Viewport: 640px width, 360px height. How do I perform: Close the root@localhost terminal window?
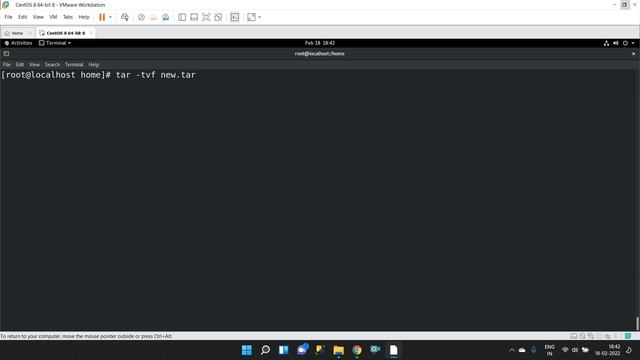click(633, 53)
